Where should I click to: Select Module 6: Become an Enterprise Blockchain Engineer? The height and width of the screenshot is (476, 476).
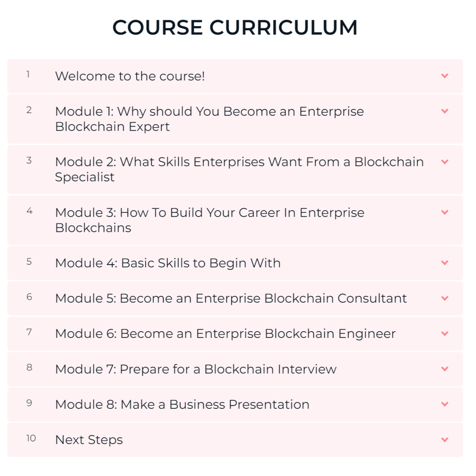(x=225, y=334)
